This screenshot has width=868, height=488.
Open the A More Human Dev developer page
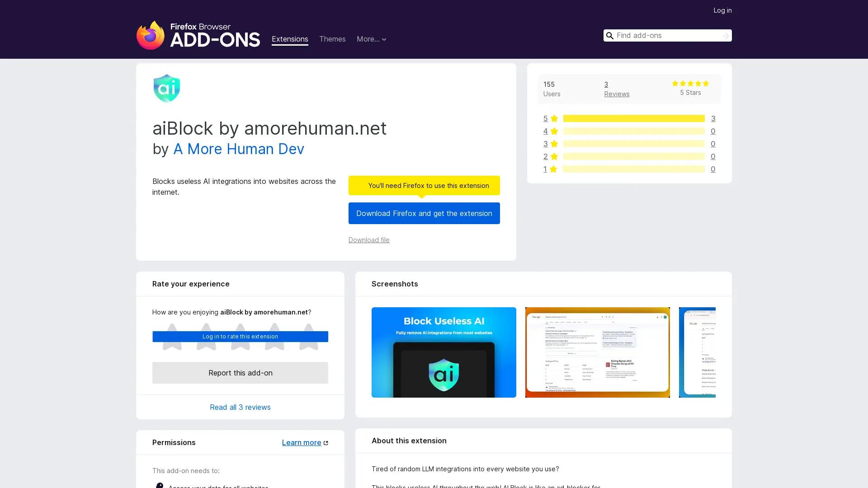238,149
